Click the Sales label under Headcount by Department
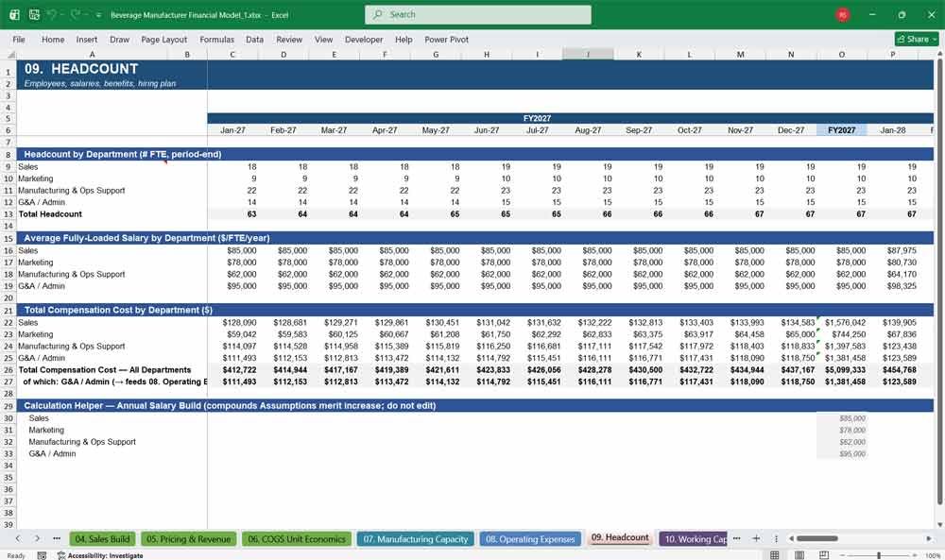Viewport: 945px width, 560px height. 27,167
